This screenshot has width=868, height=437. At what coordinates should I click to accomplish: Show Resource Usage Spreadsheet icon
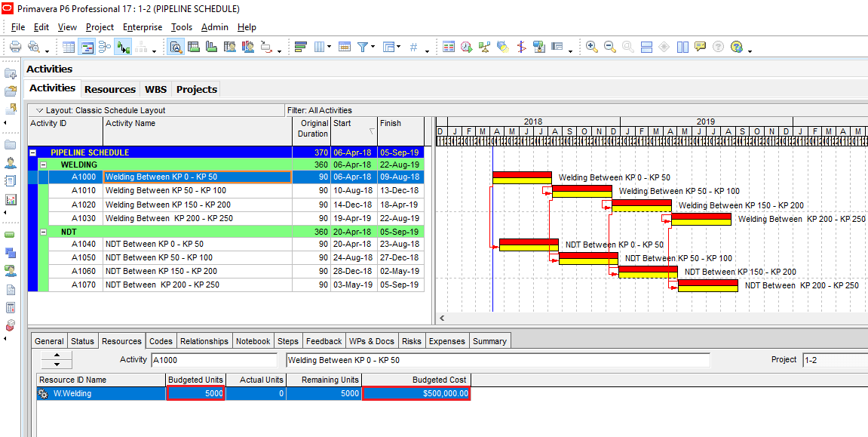click(x=230, y=47)
